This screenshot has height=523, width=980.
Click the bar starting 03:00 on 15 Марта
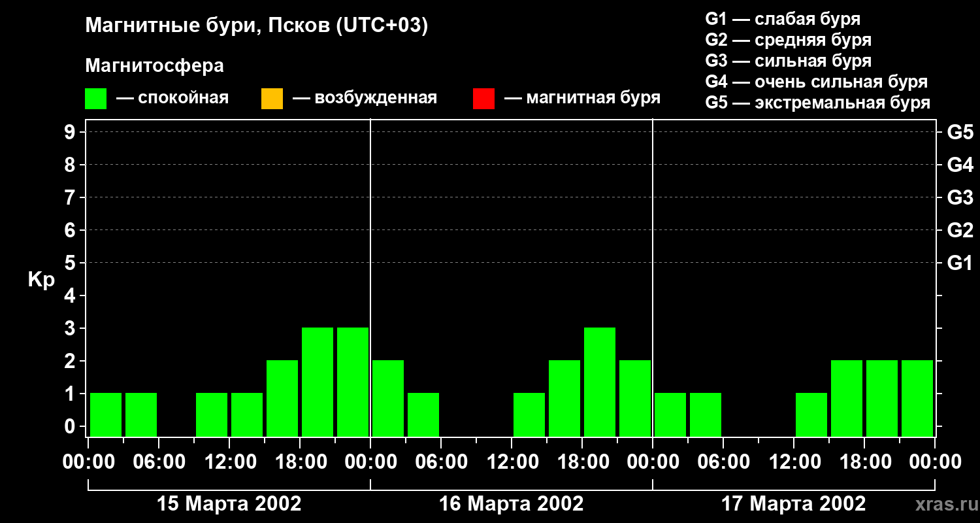click(141, 414)
